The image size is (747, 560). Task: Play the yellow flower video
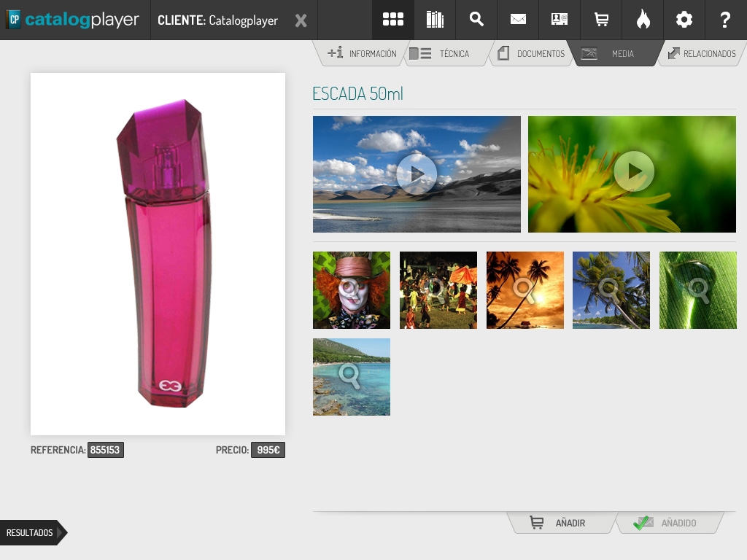(632, 174)
